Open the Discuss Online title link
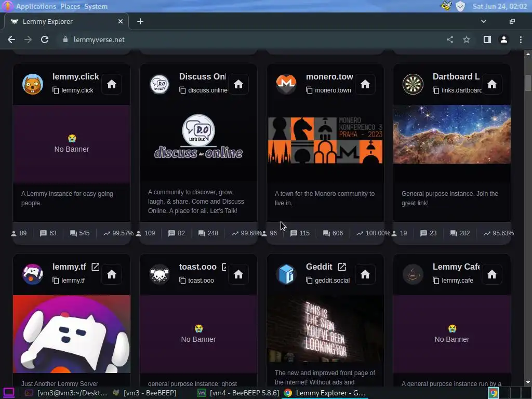 (x=203, y=77)
